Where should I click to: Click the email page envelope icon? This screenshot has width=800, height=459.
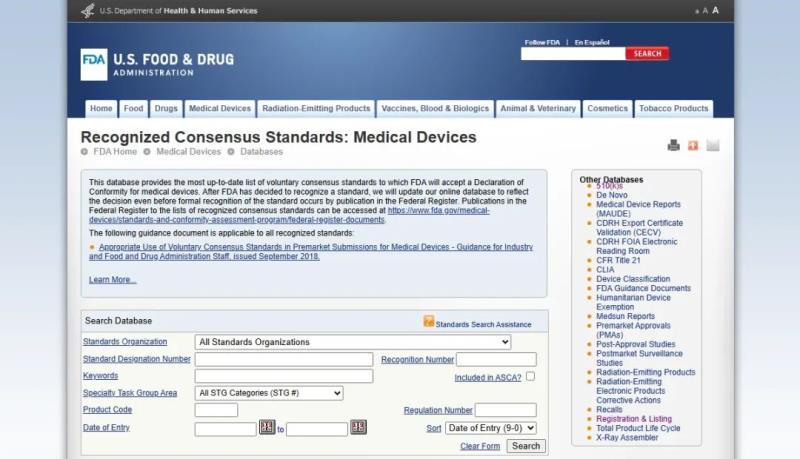713,146
